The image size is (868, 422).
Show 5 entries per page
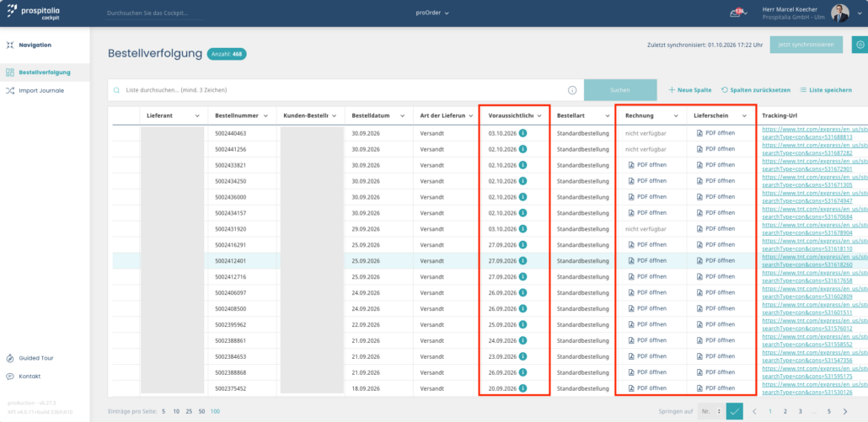(x=163, y=412)
